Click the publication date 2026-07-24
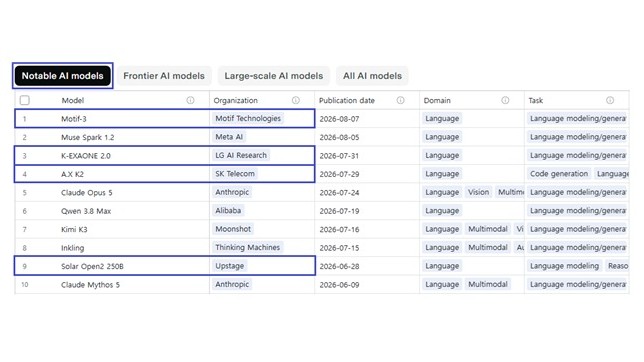The height and width of the screenshot is (362, 644). click(339, 193)
